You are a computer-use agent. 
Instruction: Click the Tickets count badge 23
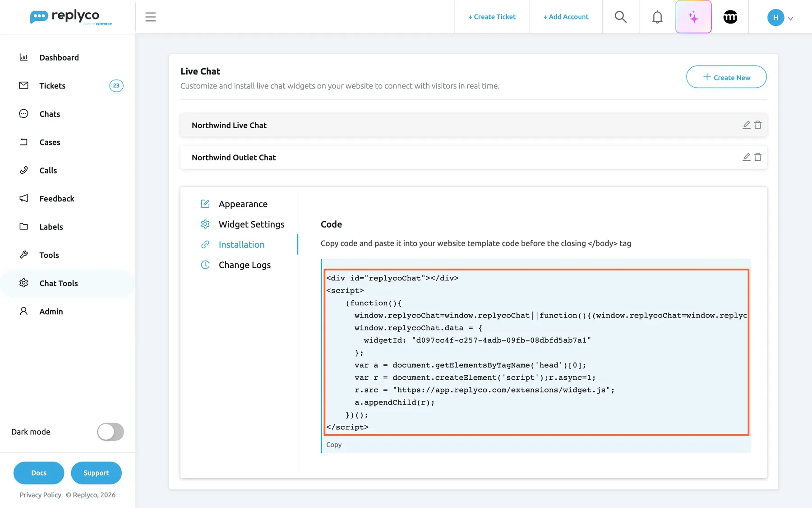coord(116,86)
